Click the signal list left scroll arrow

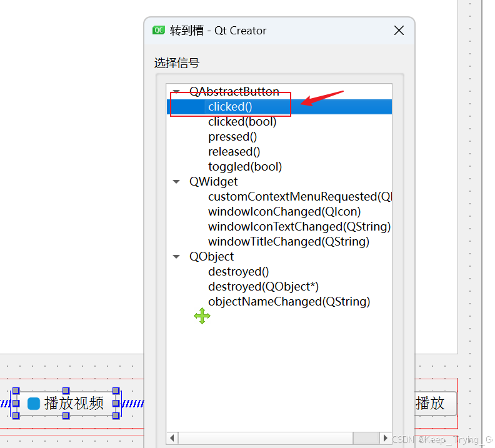pyautogui.click(x=172, y=438)
